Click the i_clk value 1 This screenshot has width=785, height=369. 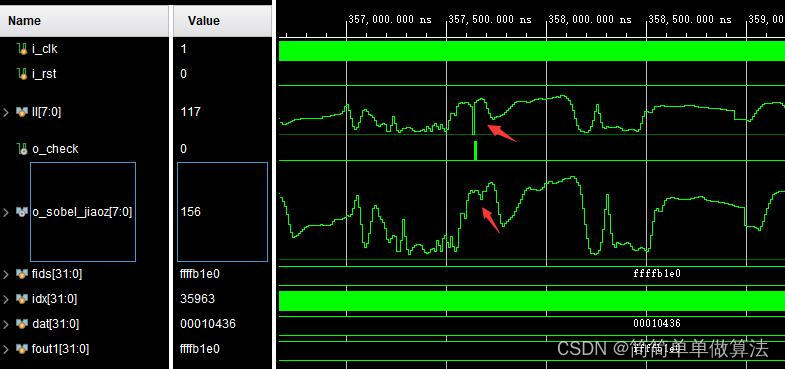(183, 49)
